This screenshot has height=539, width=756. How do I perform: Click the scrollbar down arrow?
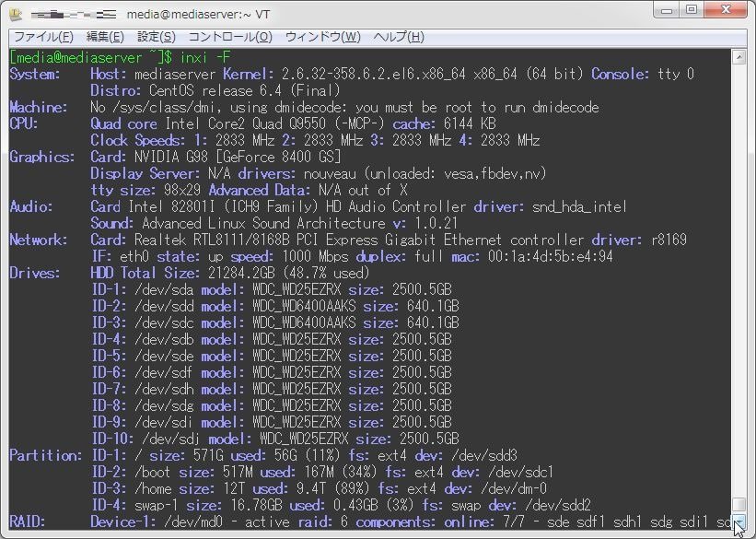(739, 521)
